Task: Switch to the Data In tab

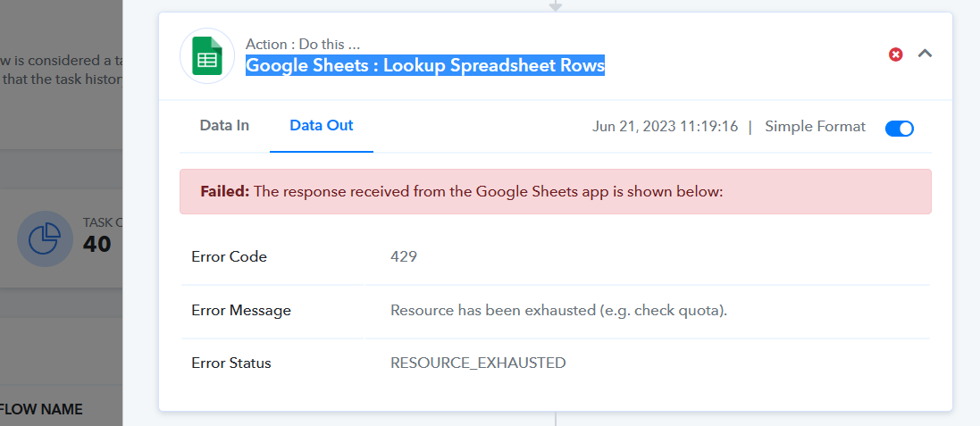Action: (x=224, y=126)
